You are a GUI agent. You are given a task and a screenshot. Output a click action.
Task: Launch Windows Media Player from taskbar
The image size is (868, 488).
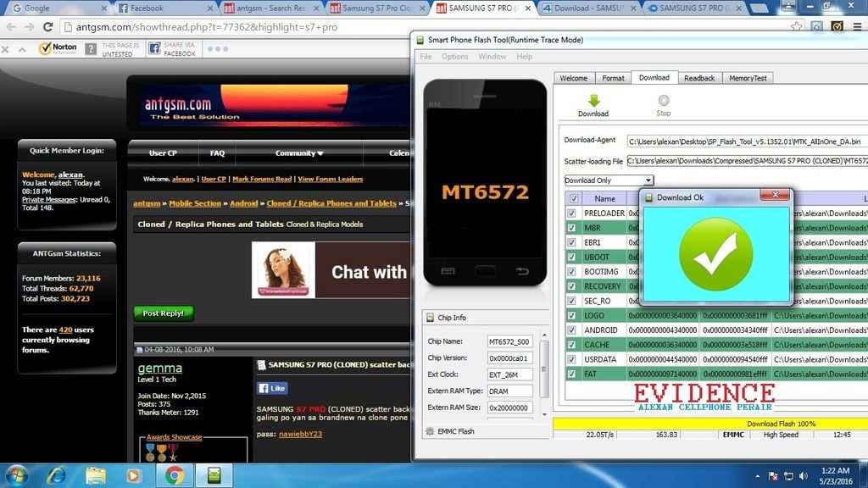[x=133, y=475]
